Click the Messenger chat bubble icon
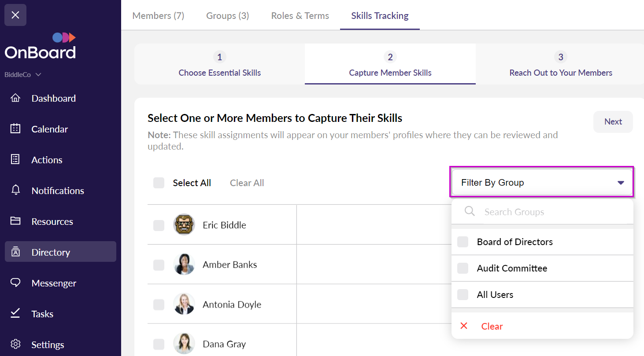 (15, 283)
